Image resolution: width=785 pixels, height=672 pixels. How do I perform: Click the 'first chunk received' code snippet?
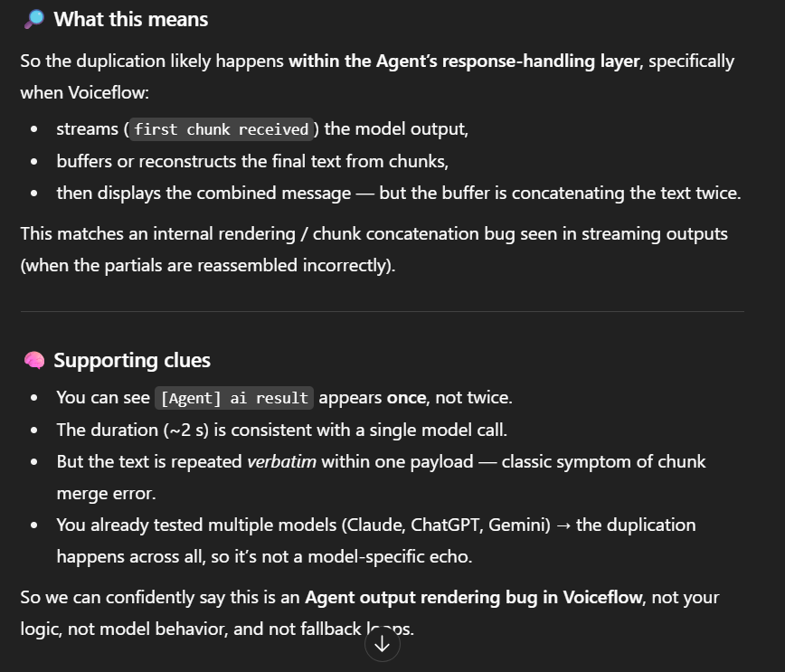coord(222,129)
